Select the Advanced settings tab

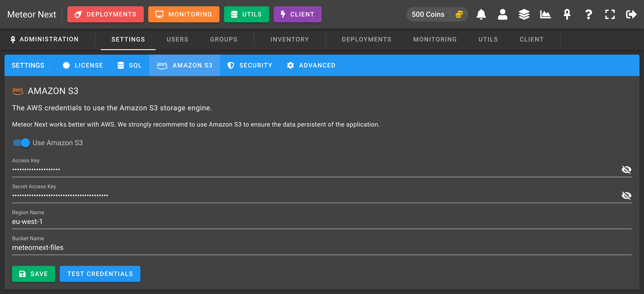311,65
